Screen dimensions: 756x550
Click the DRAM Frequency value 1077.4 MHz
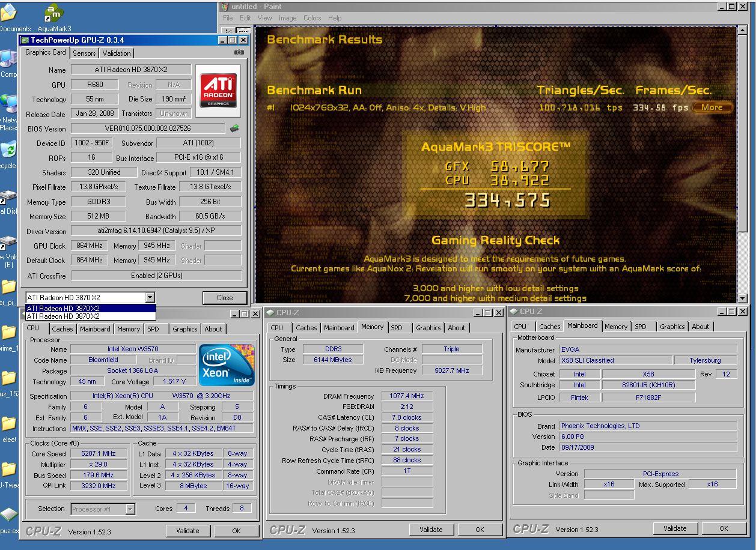point(407,396)
